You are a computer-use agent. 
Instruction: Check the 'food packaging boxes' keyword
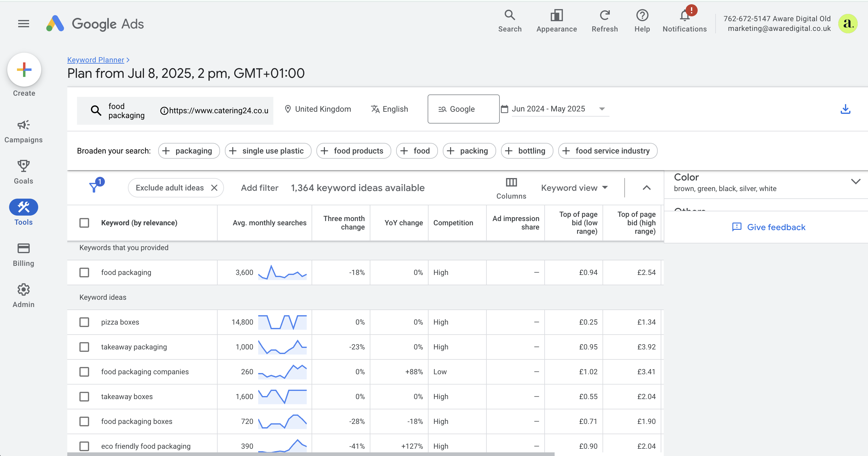(84, 421)
